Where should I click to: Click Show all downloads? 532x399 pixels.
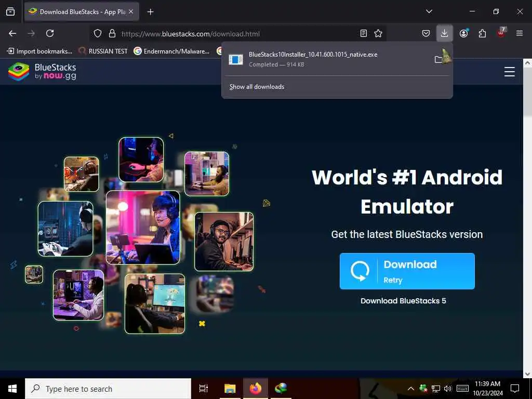click(257, 87)
